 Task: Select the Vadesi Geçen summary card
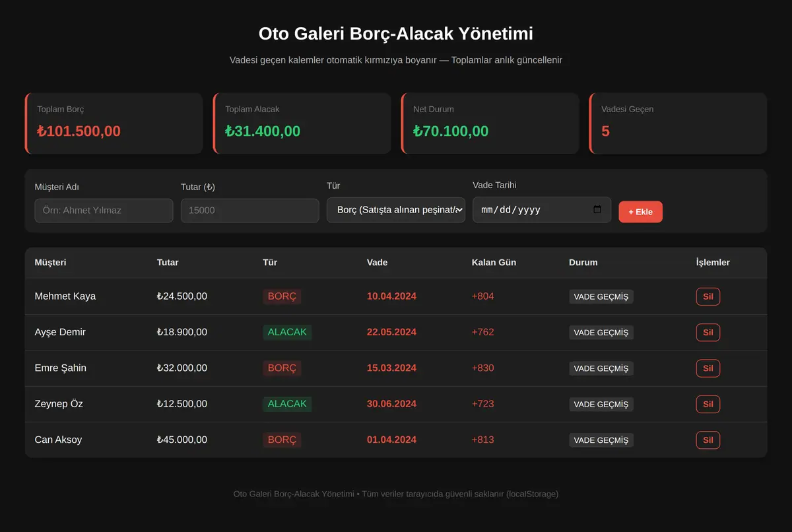coord(678,123)
